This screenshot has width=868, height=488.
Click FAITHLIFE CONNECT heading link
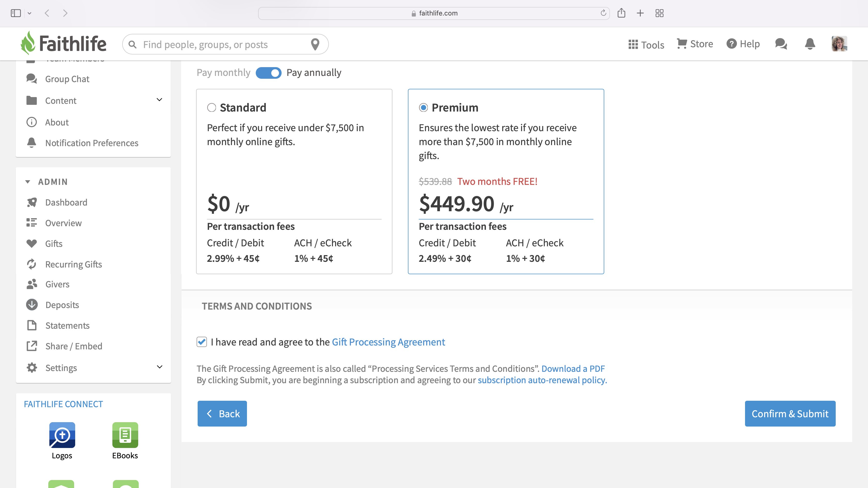point(63,404)
